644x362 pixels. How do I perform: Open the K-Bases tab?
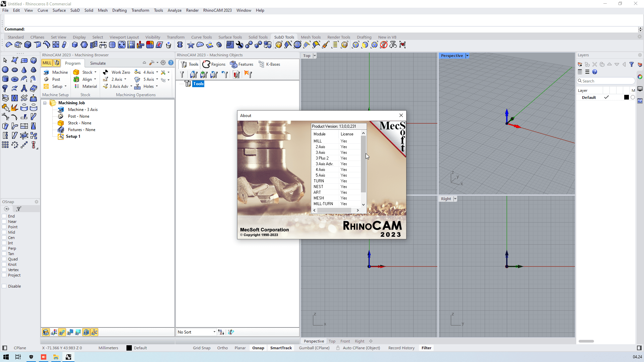(x=270, y=64)
